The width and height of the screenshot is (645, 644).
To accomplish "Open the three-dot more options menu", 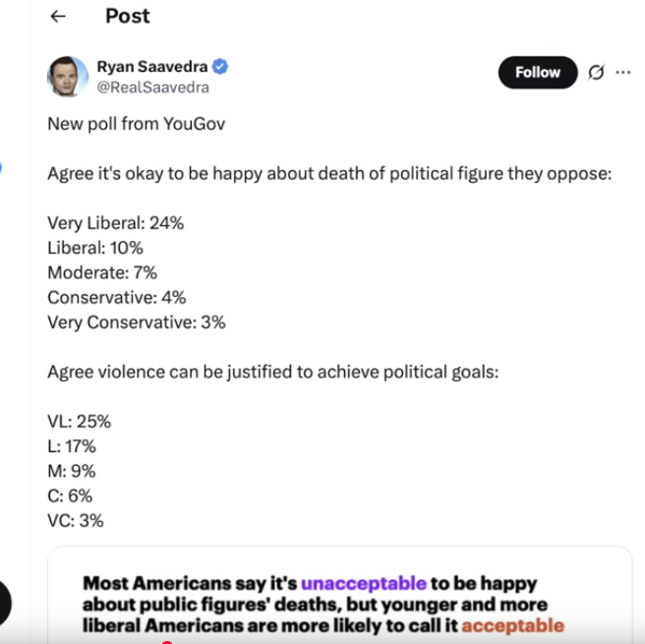I will pos(622,72).
